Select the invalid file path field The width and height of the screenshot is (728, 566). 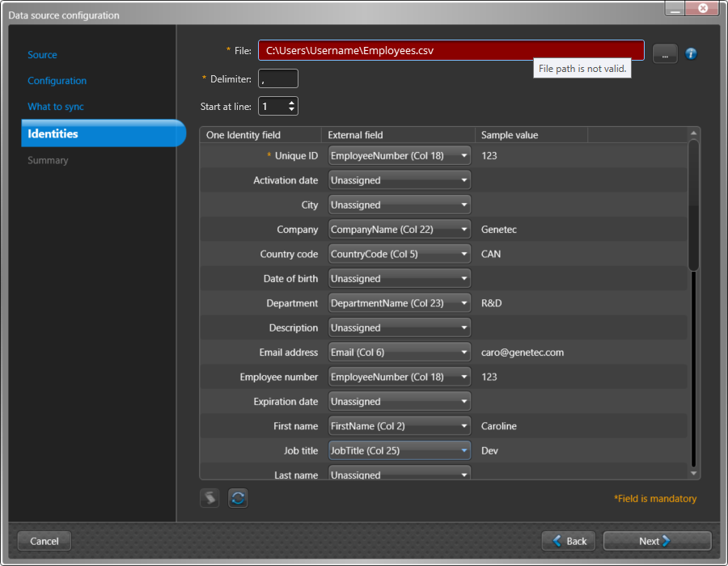(451, 50)
